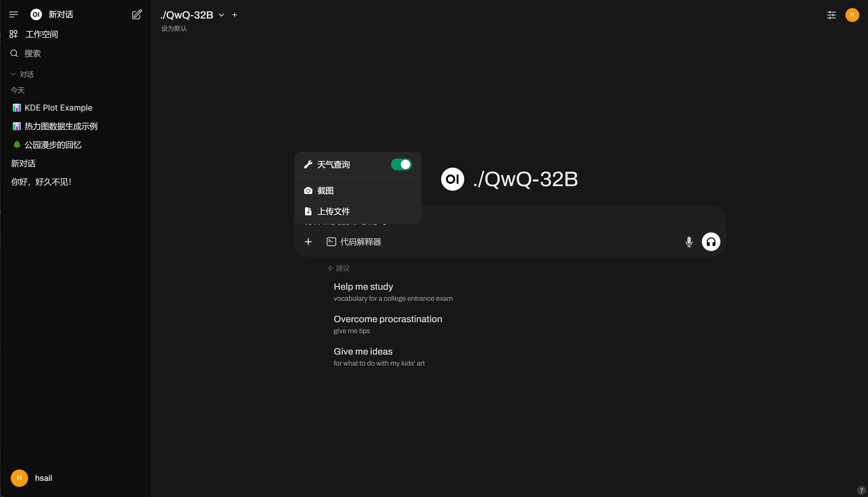868x497 pixels.
Task: Toggle the 天气查询 tool switch
Action: tap(401, 164)
